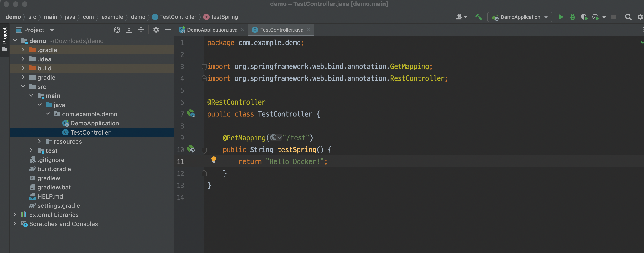644x253 pixels.
Task: Open Project panel gear options
Action: pos(156,30)
